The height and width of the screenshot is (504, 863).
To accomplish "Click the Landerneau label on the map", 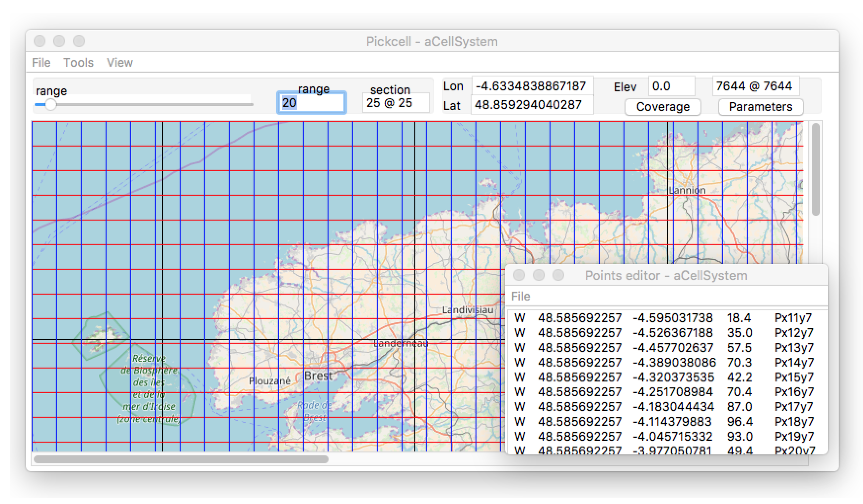I will [x=400, y=343].
